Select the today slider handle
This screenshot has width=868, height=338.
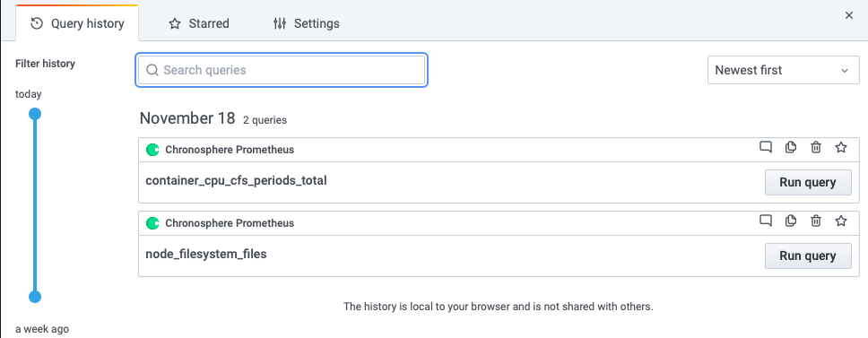point(35,114)
